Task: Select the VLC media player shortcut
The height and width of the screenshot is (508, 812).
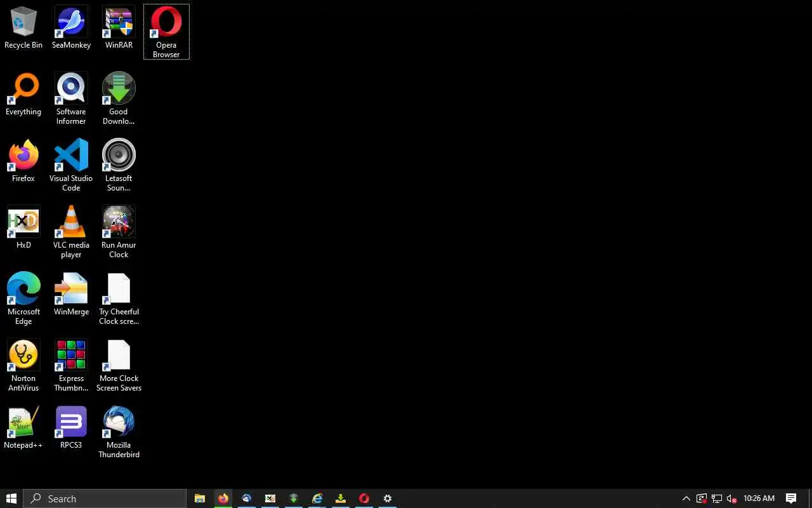Action: [71, 232]
